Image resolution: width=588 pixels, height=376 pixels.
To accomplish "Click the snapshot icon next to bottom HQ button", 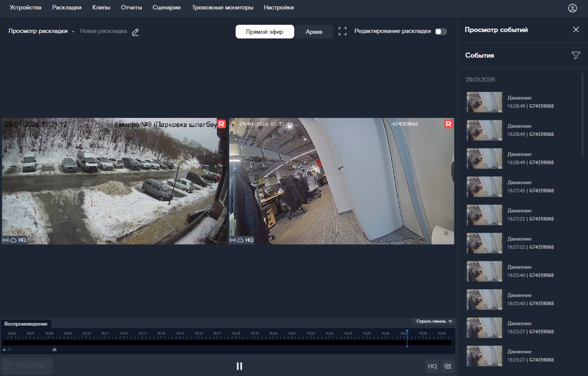I will 447,366.
